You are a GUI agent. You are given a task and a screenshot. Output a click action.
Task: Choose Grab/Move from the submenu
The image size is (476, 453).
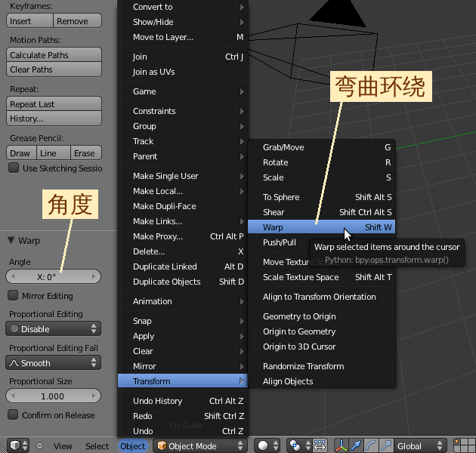click(321, 147)
